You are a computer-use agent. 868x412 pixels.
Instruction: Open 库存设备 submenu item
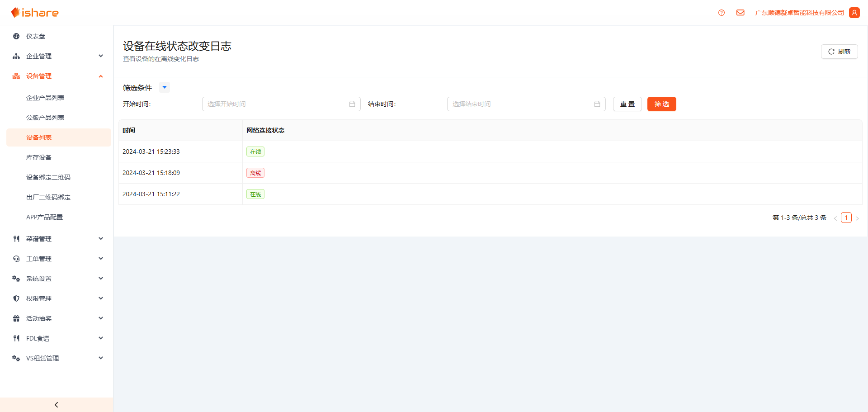[x=39, y=157]
